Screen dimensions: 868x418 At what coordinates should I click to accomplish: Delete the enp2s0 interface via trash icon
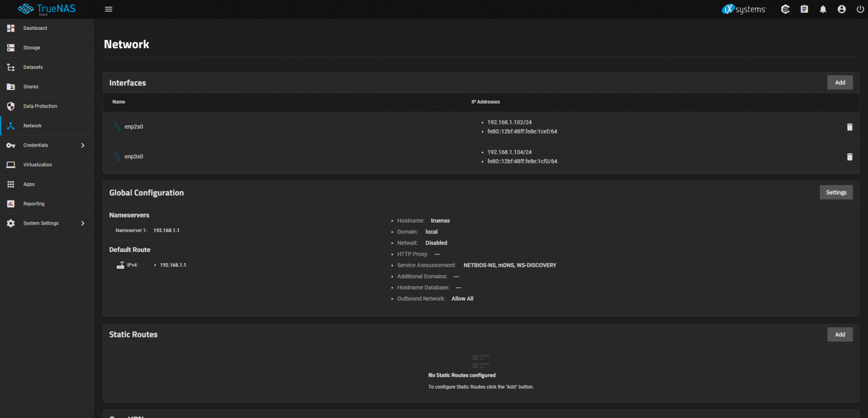pyautogui.click(x=849, y=127)
